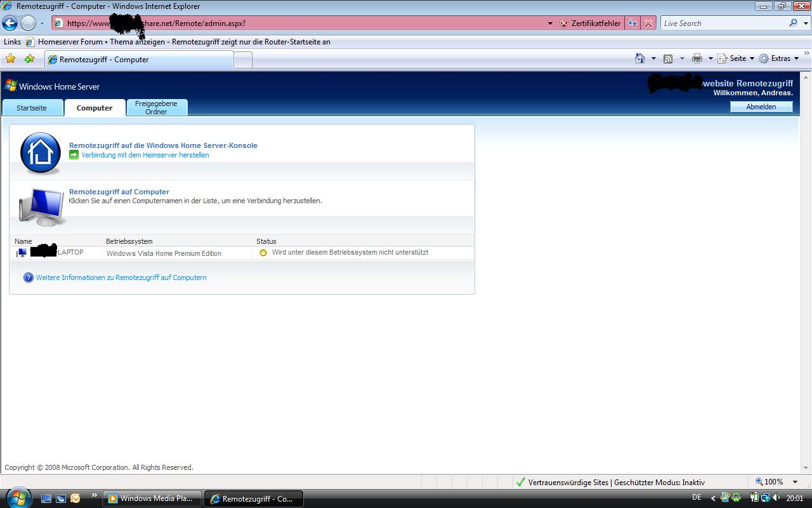Open the Print options dropdown arrow
This screenshot has height=508, width=812.
coord(710,58)
